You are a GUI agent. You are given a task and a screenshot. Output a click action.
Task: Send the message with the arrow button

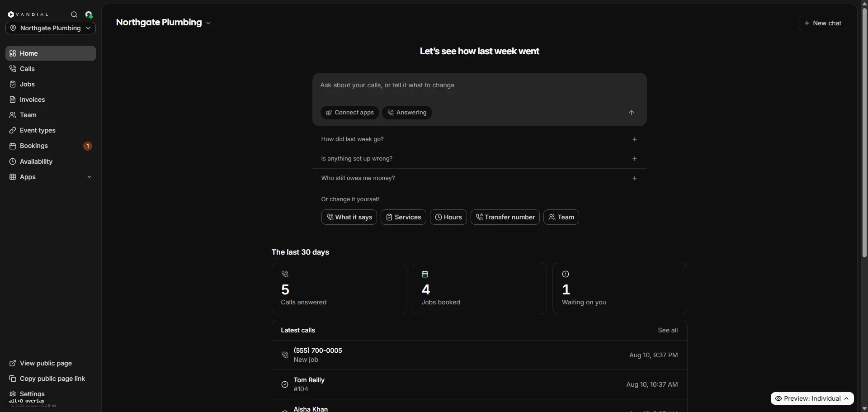tap(632, 113)
